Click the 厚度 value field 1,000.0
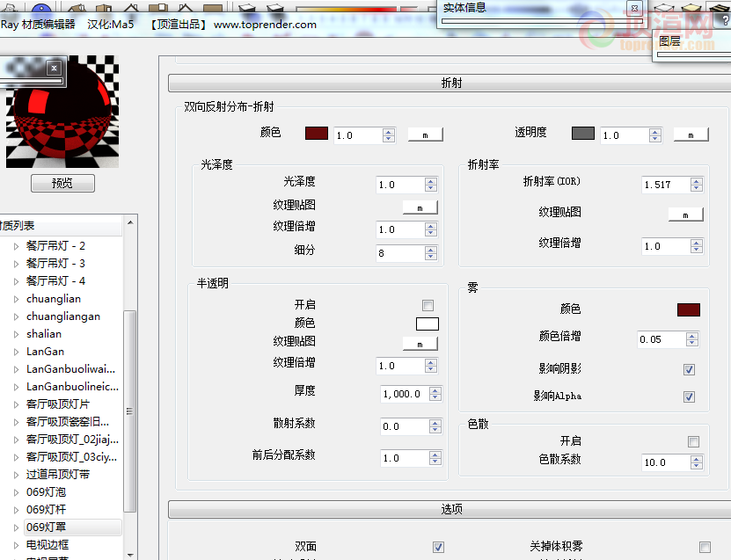The width and height of the screenshot is (731, 560). click(404, 394)
